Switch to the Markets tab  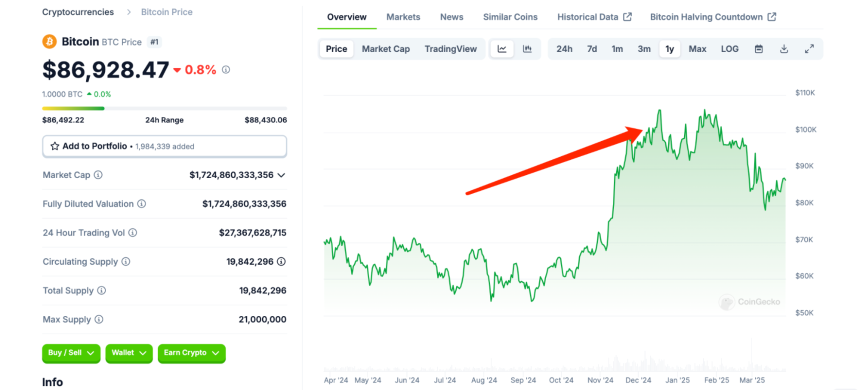tap(403, 17)
